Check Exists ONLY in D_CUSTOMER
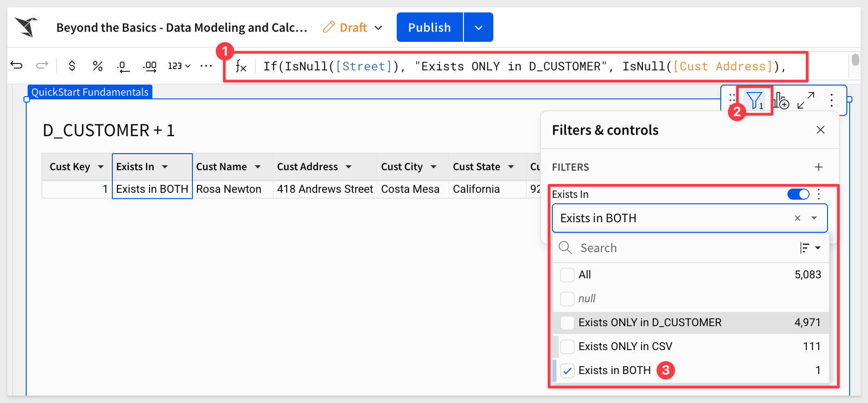 567,322
